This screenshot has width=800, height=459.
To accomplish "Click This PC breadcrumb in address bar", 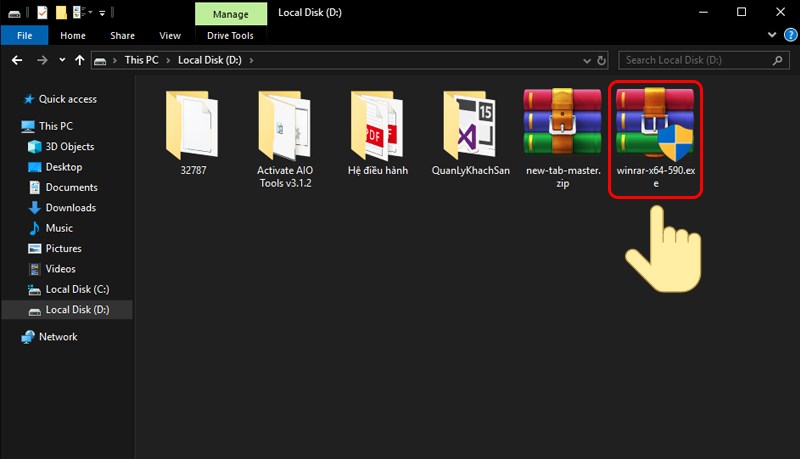I will (x=141, y=60).
